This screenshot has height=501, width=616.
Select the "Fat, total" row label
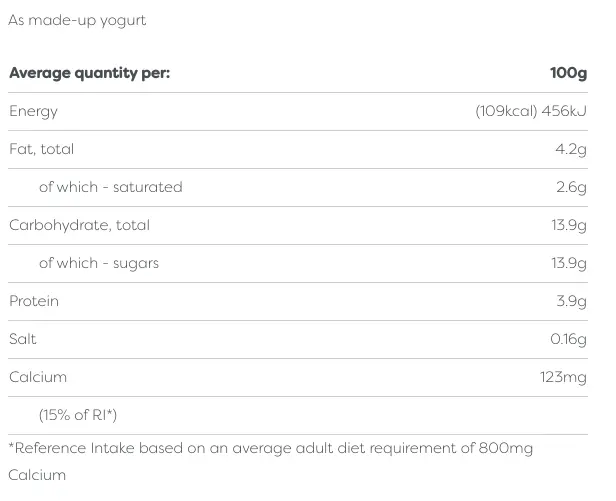point(42,149)
